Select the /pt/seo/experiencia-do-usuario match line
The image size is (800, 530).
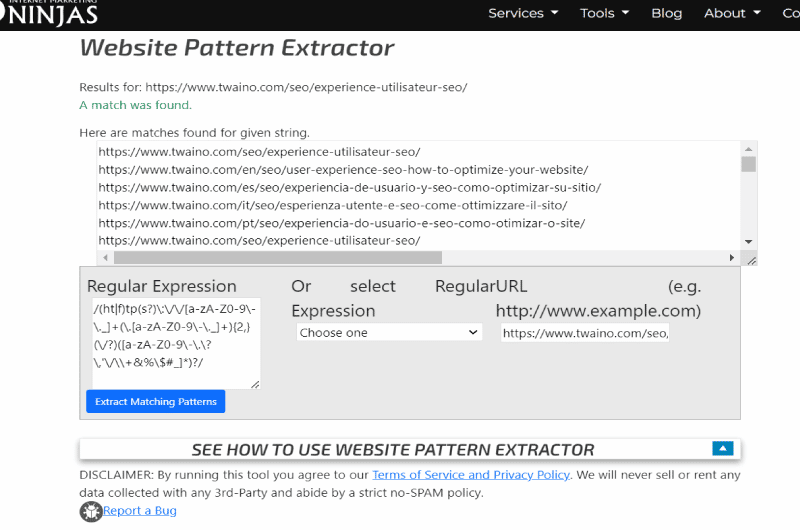point(342,223)
